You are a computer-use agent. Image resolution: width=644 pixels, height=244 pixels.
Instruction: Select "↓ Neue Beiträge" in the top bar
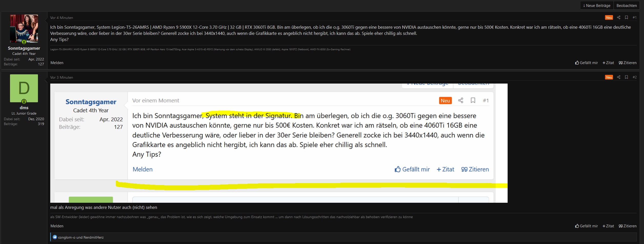(x=596, y=5)
